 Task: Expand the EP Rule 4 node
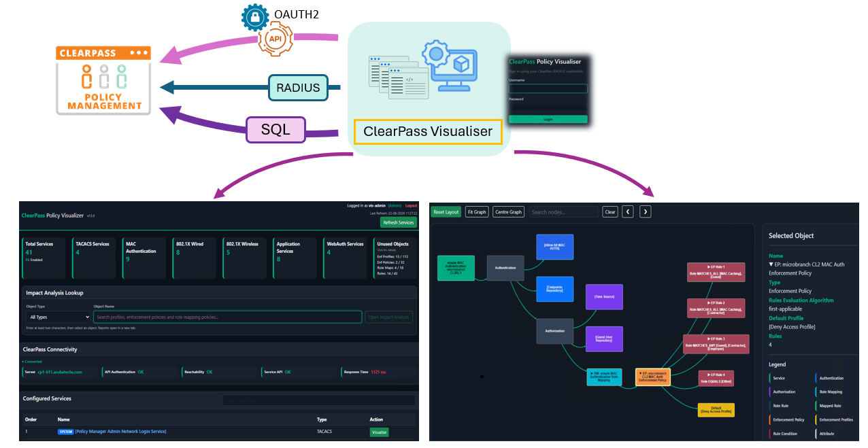click(x=716, y=379)
